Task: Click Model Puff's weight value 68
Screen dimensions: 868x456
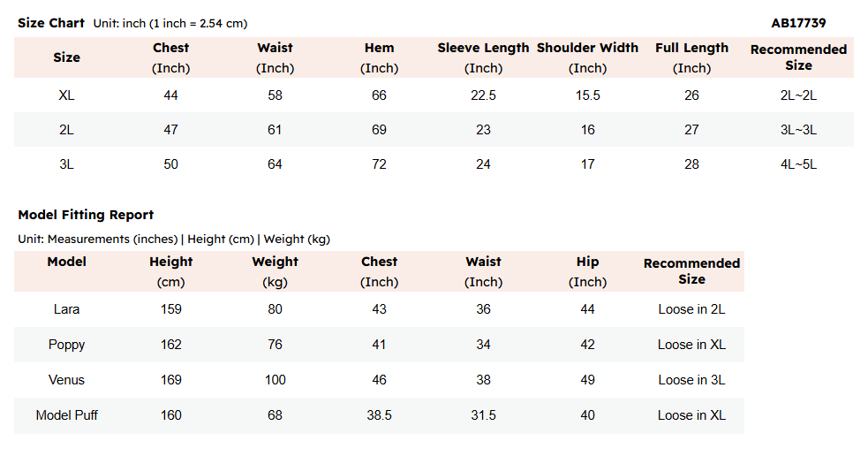Action: click(275, 415)
